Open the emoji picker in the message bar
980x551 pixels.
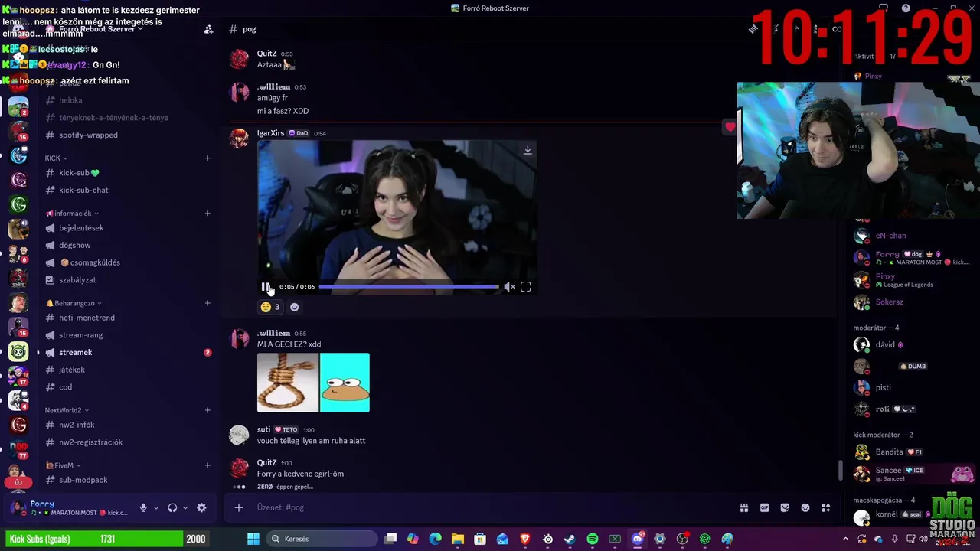pos(805,507)
